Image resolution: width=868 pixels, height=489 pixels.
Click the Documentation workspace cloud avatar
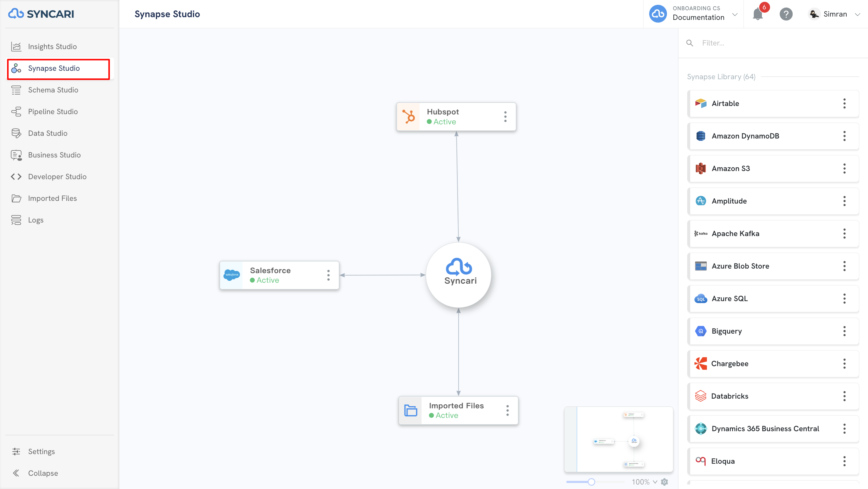click(x=658, y=14)
